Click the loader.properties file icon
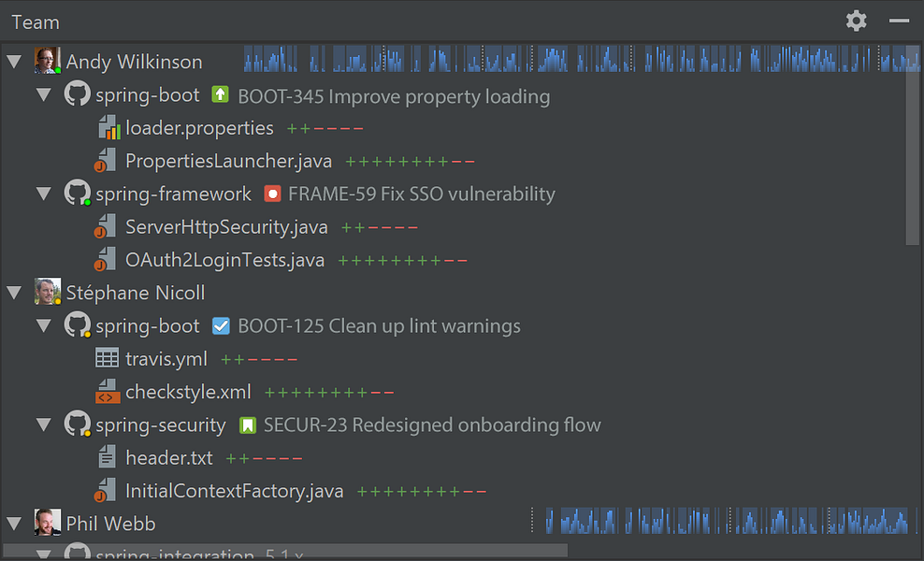Viewport: 924px width, 561px height. tap(108, 127)
